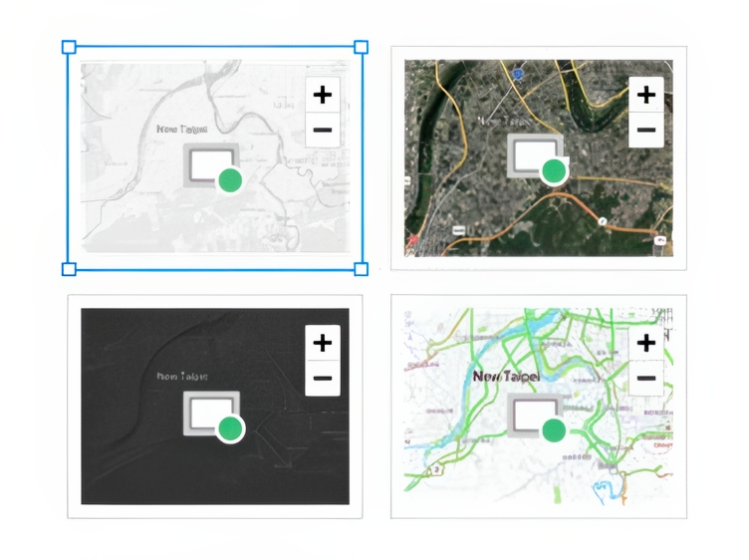Click New Taipei label on green roads map

tap(506, 376)
